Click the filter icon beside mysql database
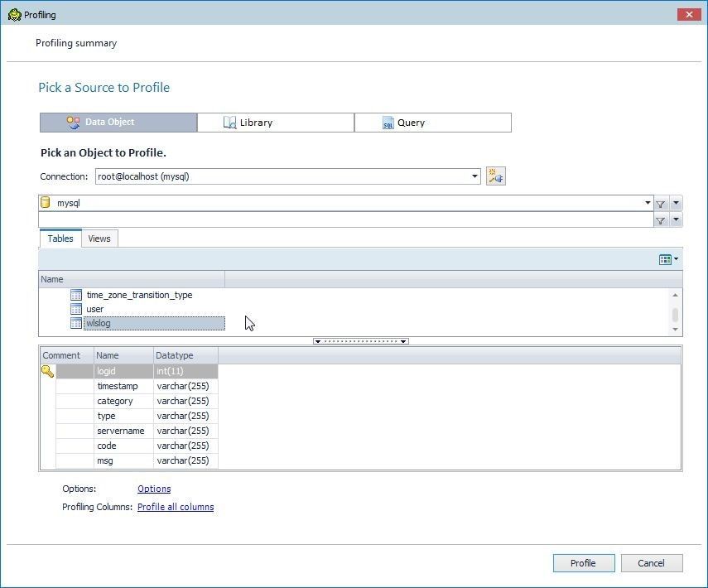The width and height of the screenshot is (708, 588). [x=660, y=204]
